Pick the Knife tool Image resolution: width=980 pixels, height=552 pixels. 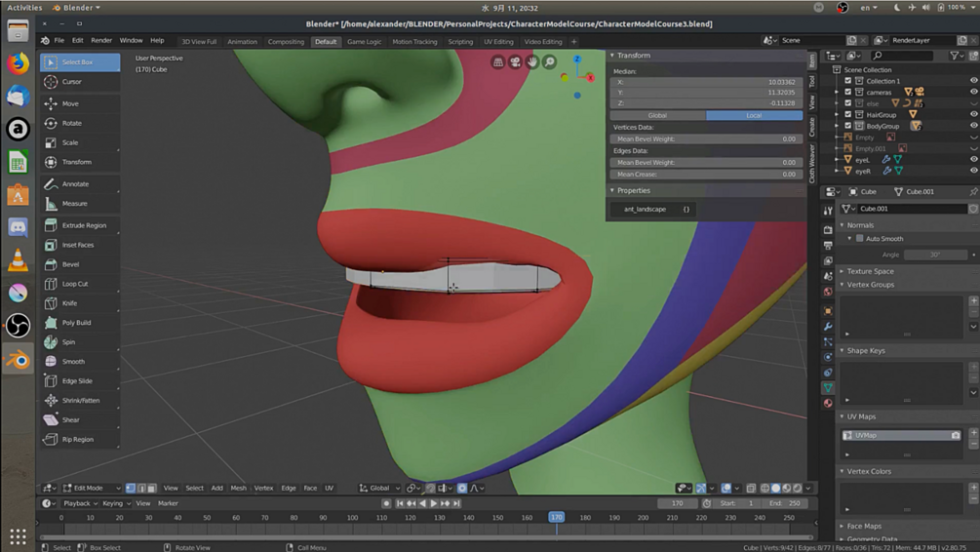[80, 302]
